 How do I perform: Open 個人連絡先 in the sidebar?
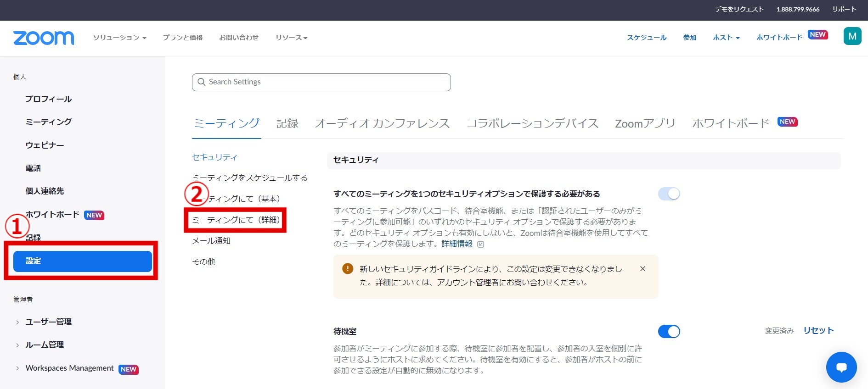[x=45, y=191]
